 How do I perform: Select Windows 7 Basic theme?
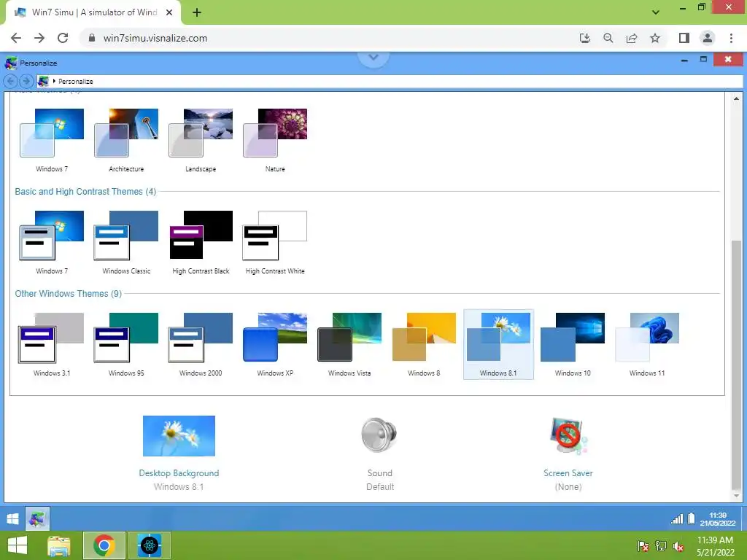52,242
